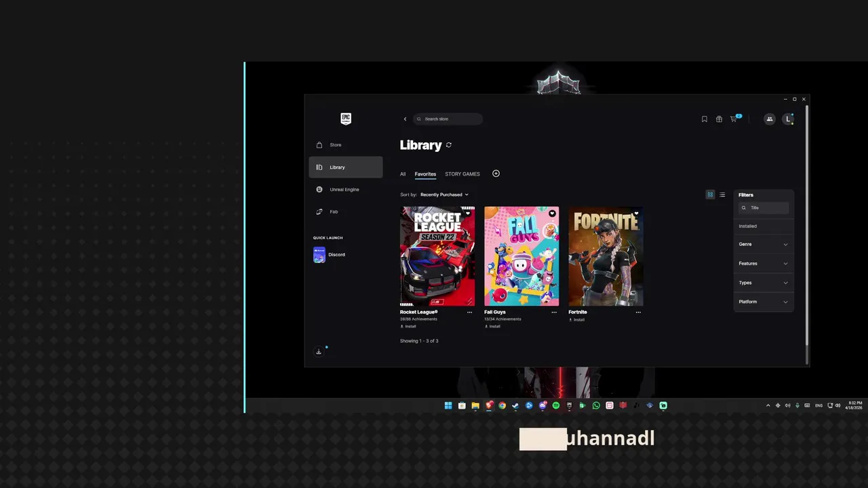Install Fortnite
The image size is (868, 488).
[x=576, y=320]
